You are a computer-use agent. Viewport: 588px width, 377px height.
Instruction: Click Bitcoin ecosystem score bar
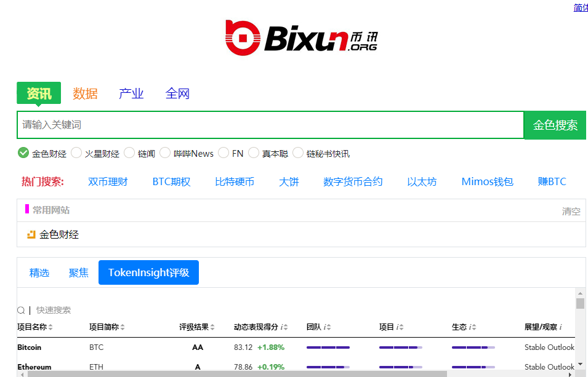pyautogui.click(x=473, y=347)
